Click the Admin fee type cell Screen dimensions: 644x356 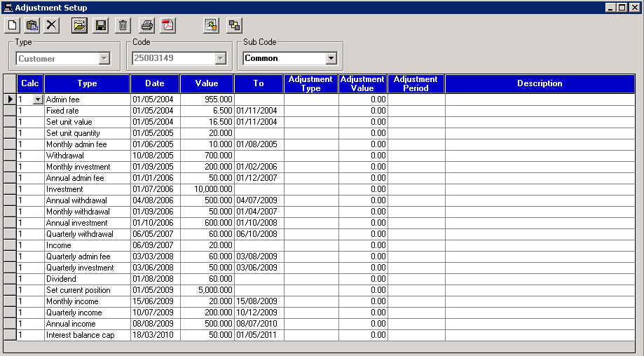point(87,100)
